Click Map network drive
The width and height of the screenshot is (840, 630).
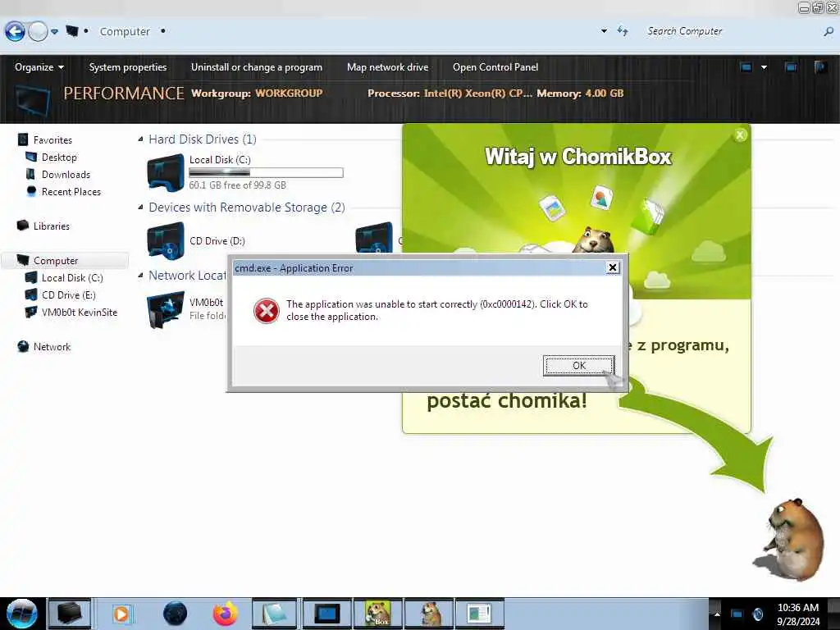point(387,67)
